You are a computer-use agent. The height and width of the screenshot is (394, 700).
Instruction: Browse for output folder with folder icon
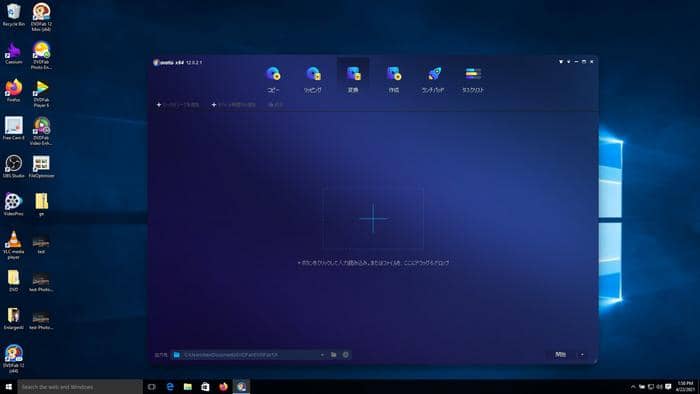333,355
